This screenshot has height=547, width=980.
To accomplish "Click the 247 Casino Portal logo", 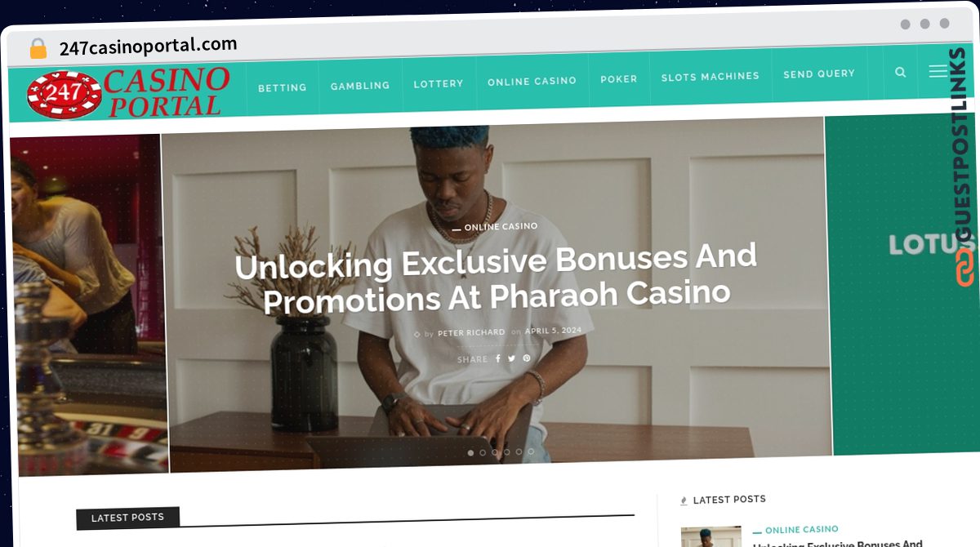I will 128,92.
